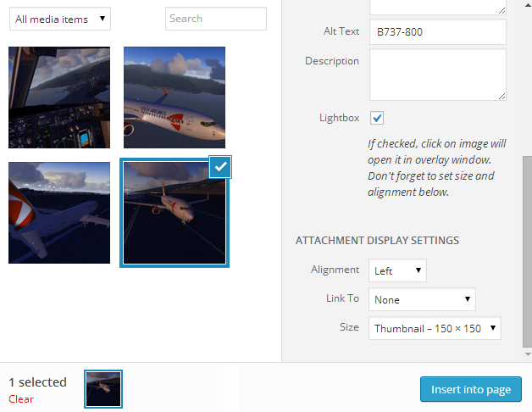Open the Size dropdown showing Thumbnail
The height and width of the screenshot is (412, 532).
[435, 328]
